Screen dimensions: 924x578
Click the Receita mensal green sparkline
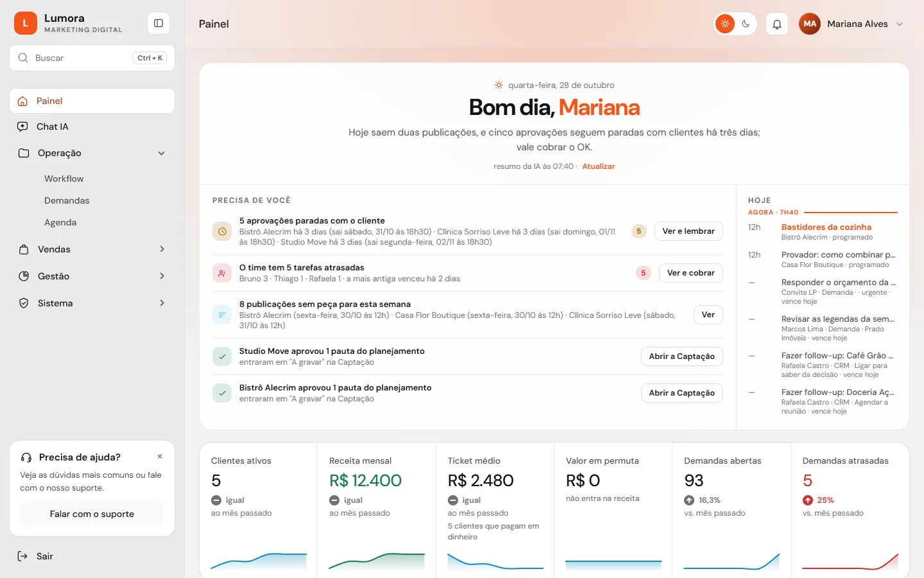tap(377, 561)
